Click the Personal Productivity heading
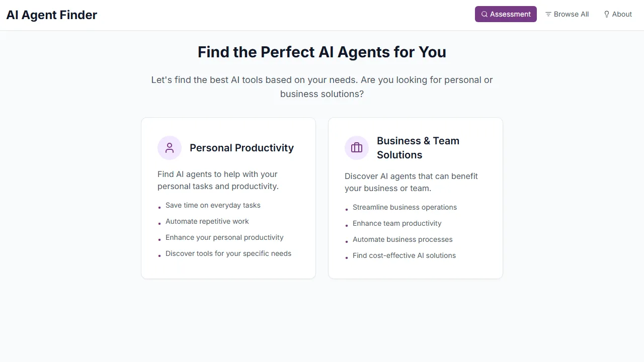 [242, 147]
